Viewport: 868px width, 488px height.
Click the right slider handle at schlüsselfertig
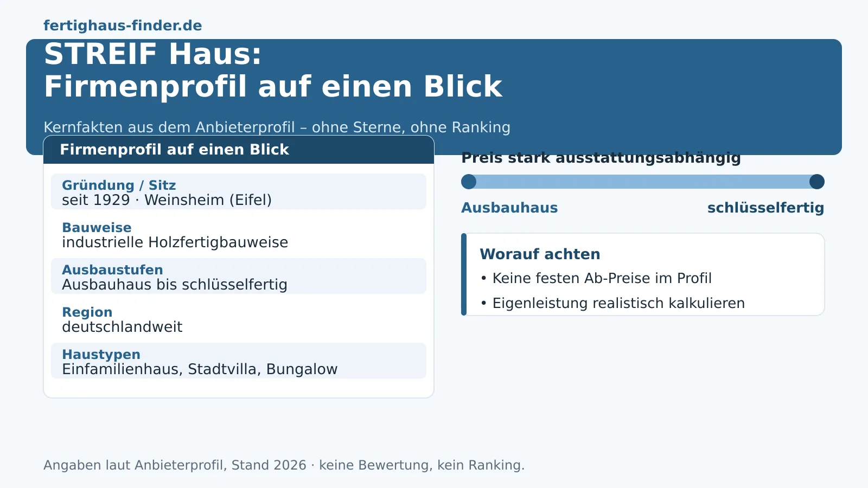[817, 182]
